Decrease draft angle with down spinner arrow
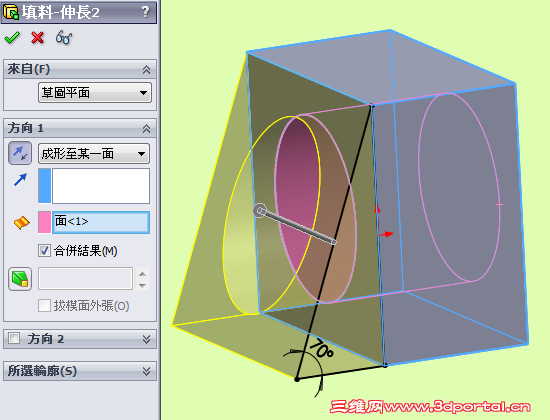550x420 pixels. click(x=142, y=285)
